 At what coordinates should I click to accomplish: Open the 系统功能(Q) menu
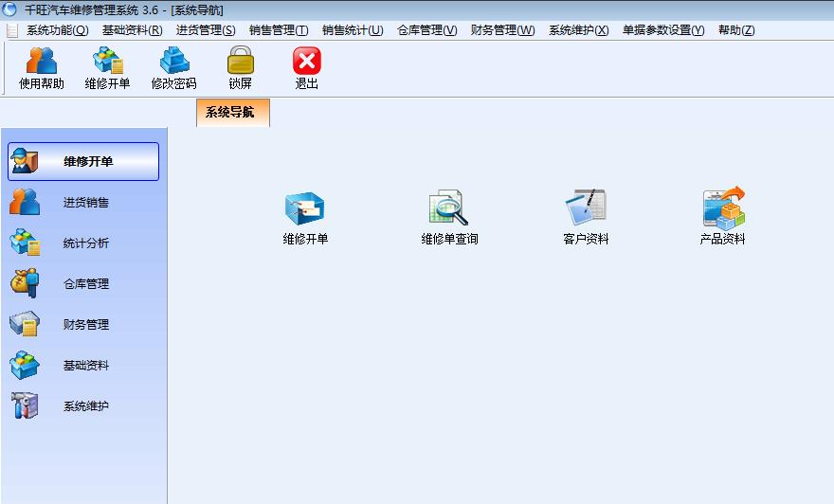point(58,30)
